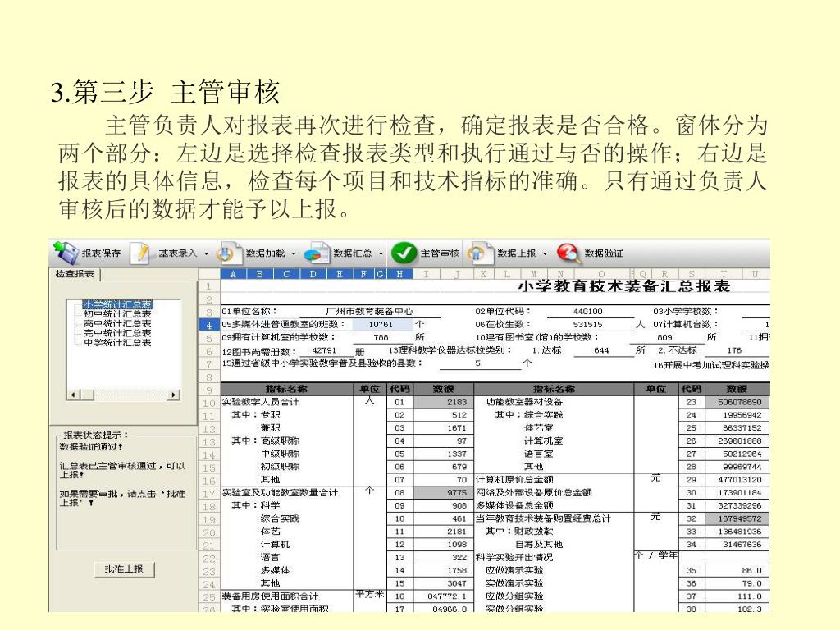Image resolution: width=840 pixels, height=630 pixels.
Task: Click the code 16 value 847772.1
Action: point(444,596)
